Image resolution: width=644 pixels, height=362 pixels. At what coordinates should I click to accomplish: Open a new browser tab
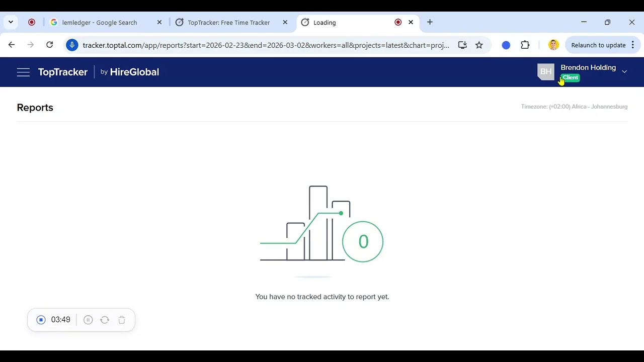[430, 22]
